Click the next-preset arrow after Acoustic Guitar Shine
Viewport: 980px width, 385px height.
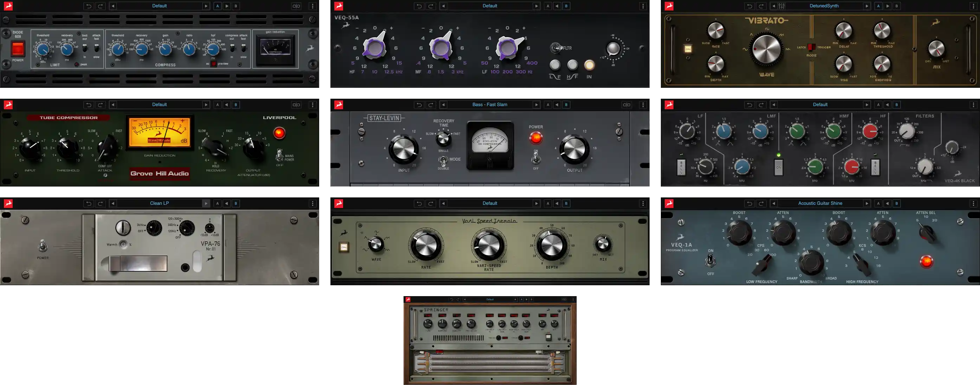pos(868,203)
